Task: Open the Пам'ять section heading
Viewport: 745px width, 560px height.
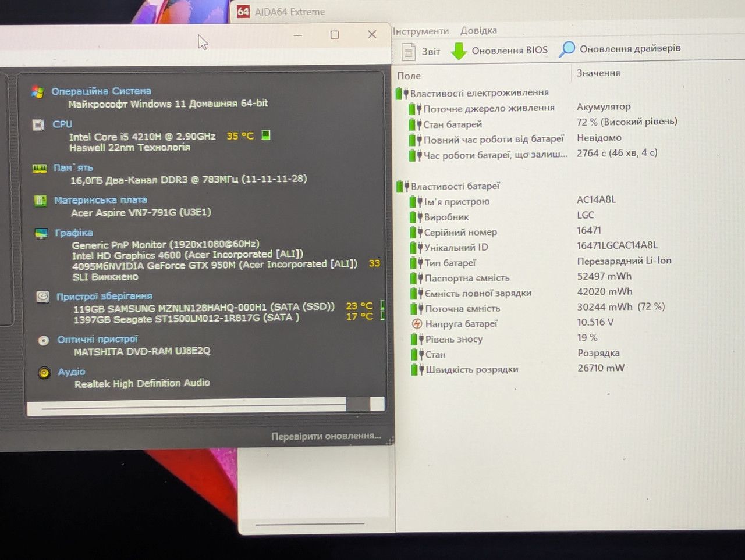Action: [x=73, y=167]
